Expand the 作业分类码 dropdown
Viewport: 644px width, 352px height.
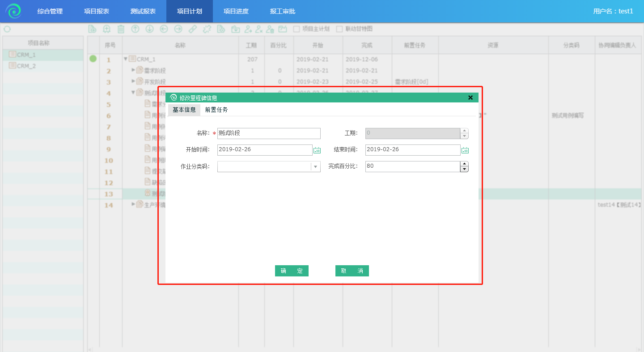pos(316,167)
